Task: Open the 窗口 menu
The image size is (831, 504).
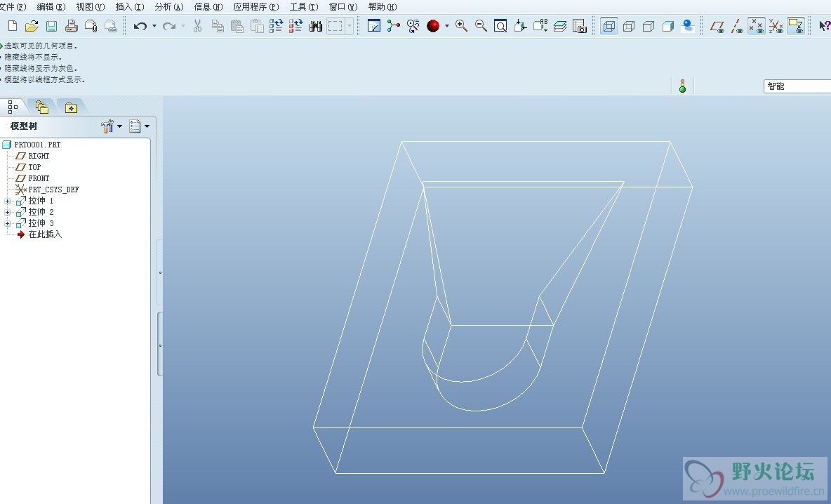Action: (x=343, y=7)
